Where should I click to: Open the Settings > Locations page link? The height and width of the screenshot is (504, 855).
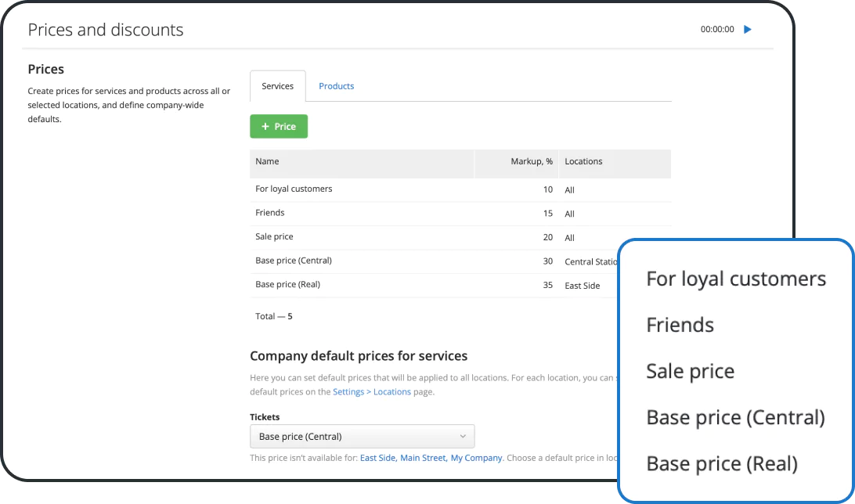(x=370, y=391)
